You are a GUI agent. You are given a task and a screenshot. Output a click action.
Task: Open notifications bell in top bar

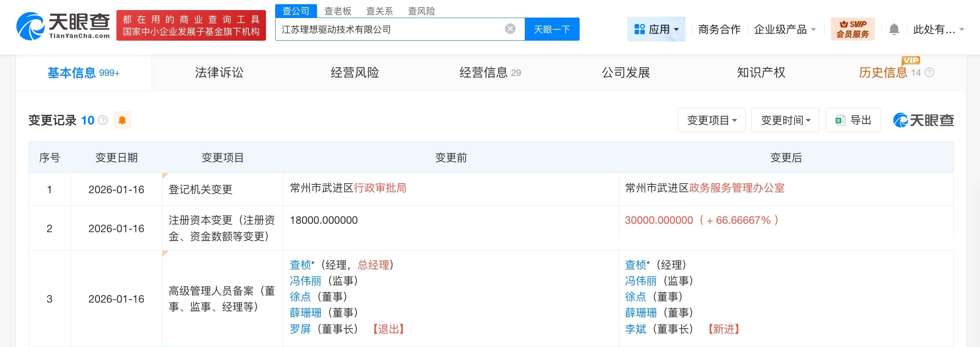894,29
